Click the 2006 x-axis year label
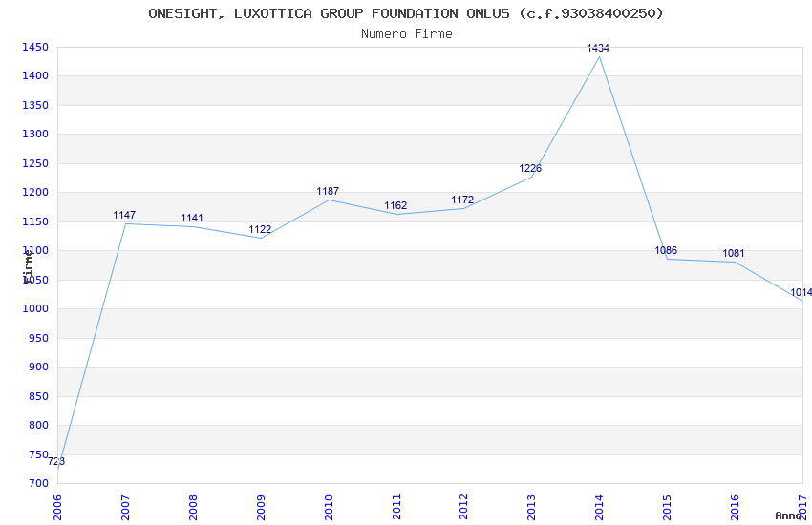Viewport: 812px width, 525px height. pos(57,507)
